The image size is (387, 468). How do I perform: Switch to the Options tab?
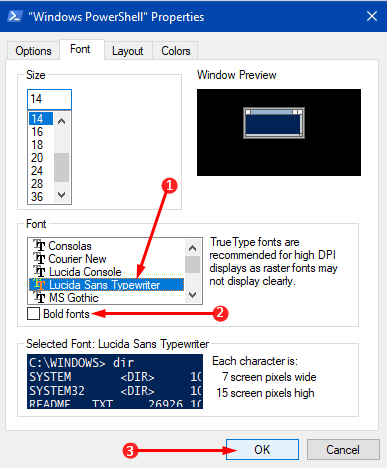[33, 51]
